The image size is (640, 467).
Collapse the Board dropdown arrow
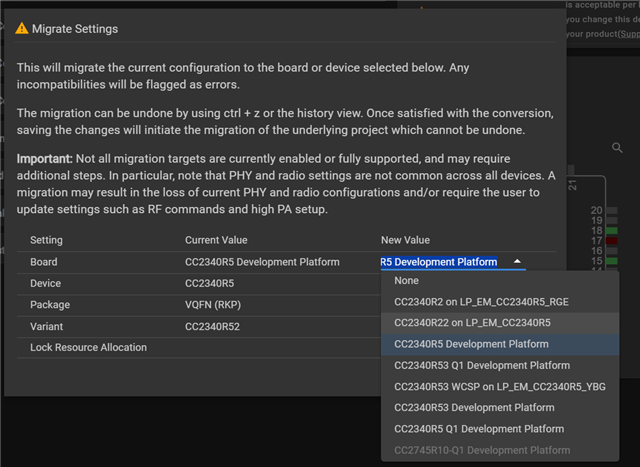click(517, 262)
